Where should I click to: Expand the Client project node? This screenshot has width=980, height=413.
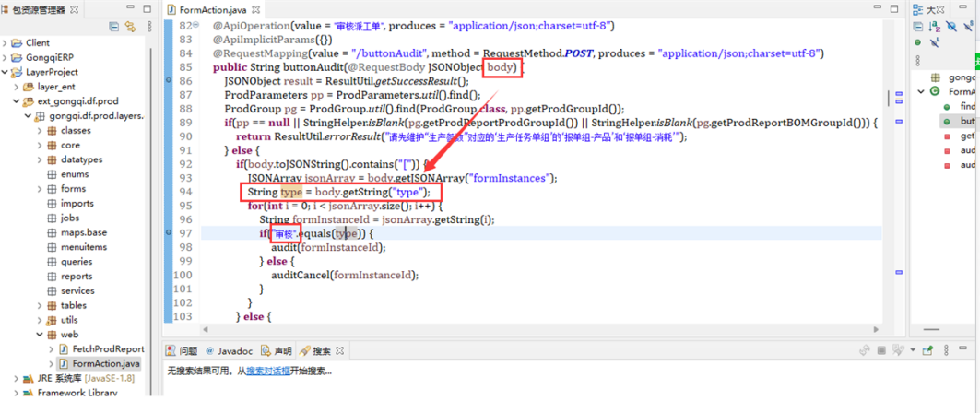pos(6,42)
